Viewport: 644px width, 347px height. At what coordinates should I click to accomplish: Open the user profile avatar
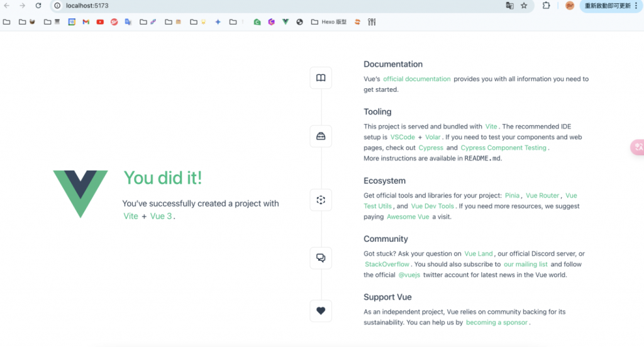point(570,6)
